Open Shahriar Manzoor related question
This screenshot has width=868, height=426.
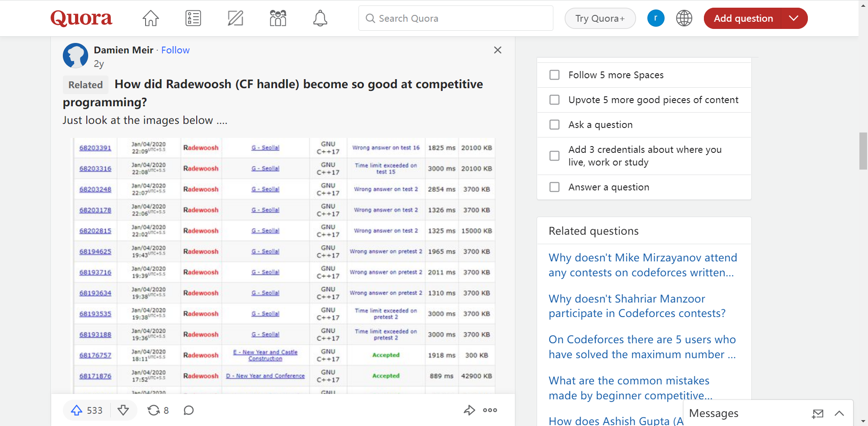tap(637, 306)
